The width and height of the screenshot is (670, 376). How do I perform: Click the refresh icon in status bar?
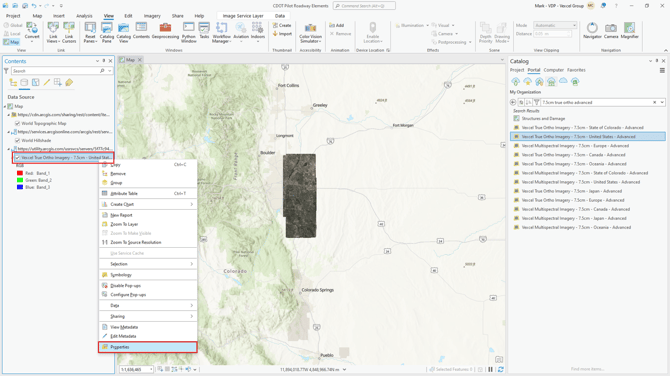pos(500,369)
